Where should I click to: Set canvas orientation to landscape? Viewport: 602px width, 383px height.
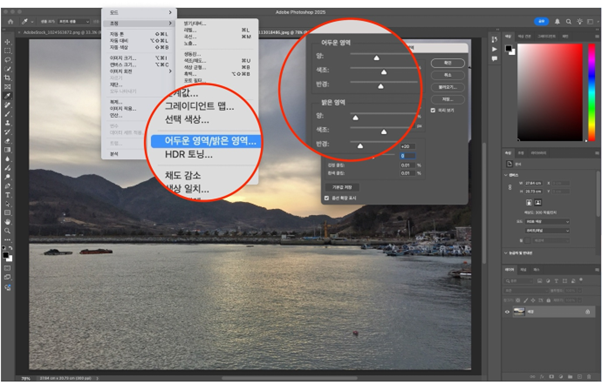[x=538, y=202]
